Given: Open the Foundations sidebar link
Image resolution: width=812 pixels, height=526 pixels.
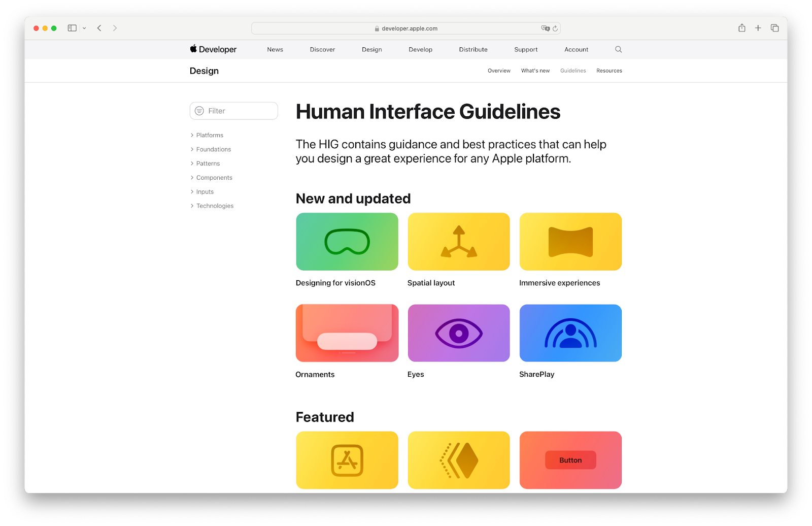Looking at the screenshot, I should pyautogui.click(x=214, y=149).
